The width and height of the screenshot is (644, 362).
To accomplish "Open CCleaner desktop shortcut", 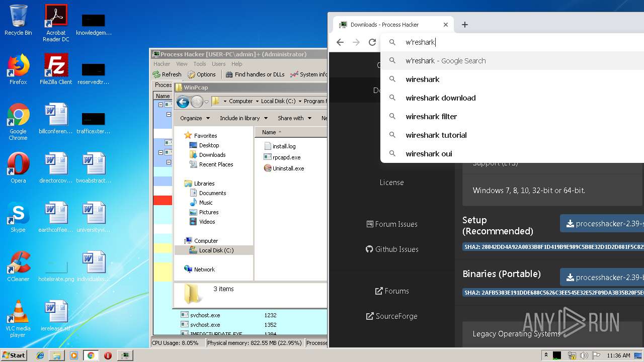I will point(18,267).
